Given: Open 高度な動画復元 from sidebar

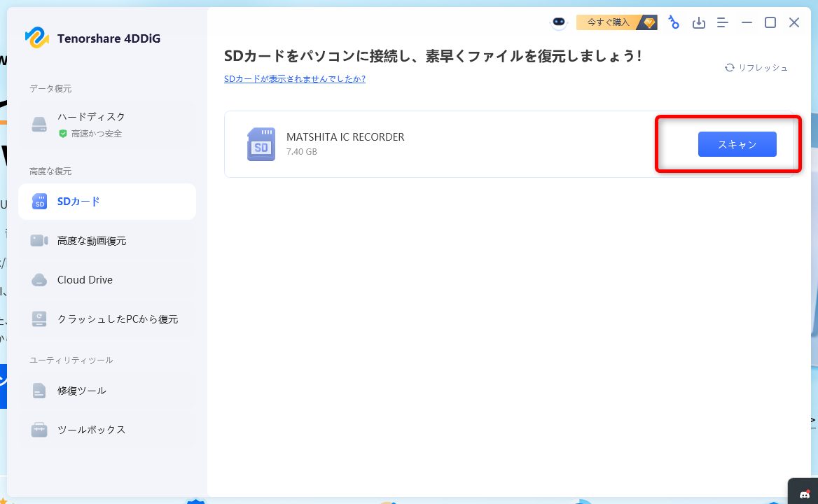Looking at the screenshot, I should [92, 241].
